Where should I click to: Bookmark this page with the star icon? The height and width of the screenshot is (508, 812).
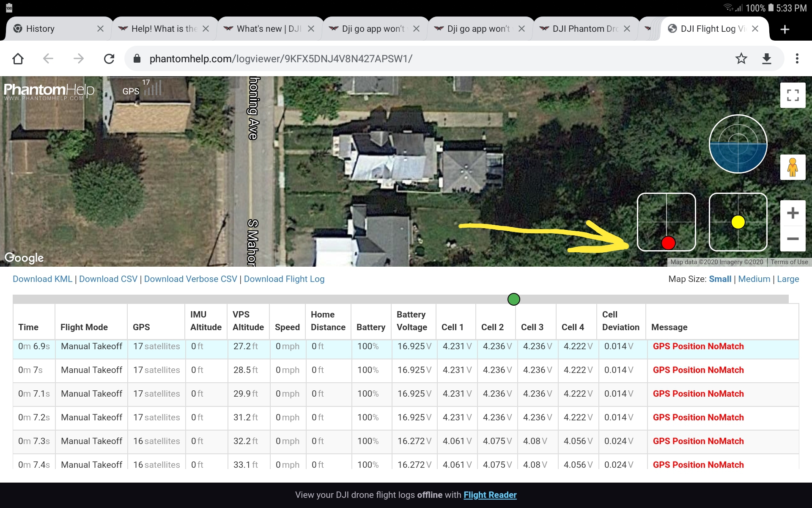click(741, 58)
